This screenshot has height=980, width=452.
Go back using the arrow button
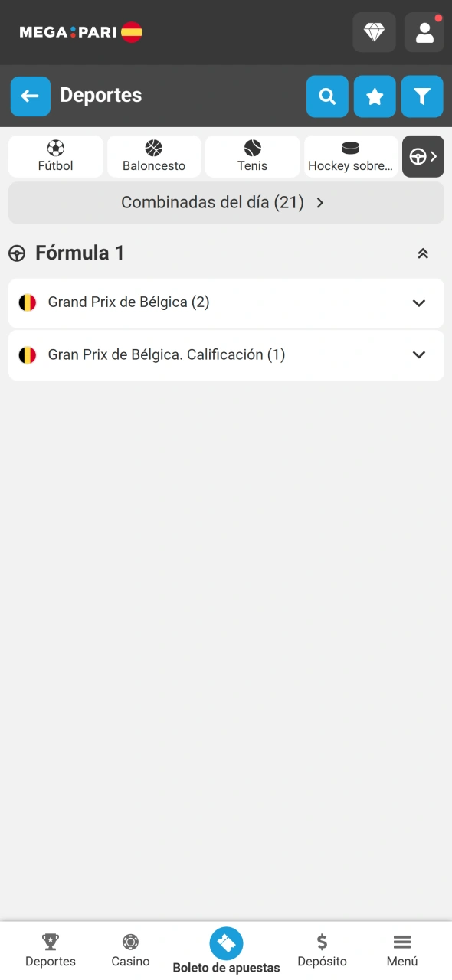(31, 96)
